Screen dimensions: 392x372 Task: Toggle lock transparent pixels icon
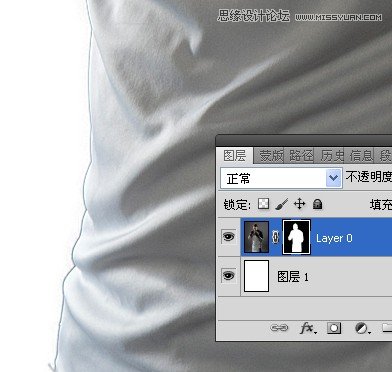(263, 204)
